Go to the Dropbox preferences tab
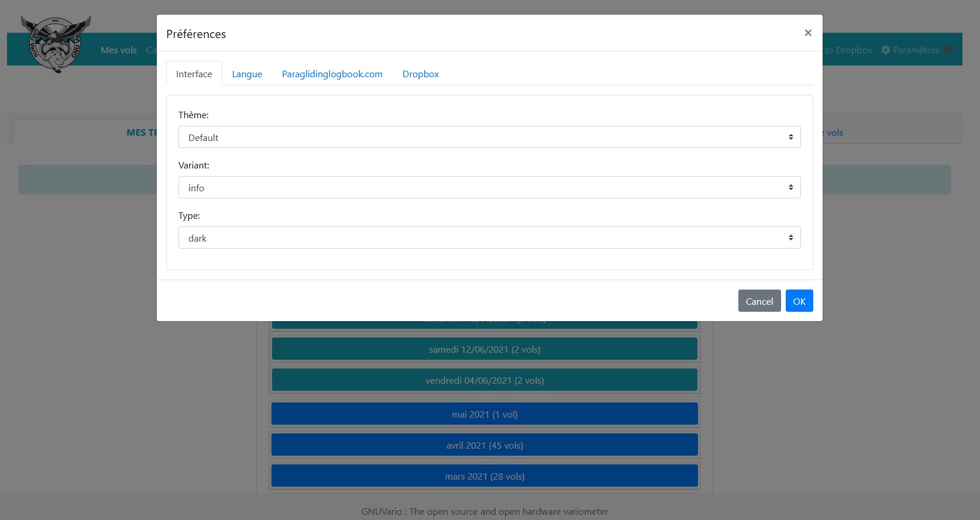980x520 pixels. [x=421, y=74]
